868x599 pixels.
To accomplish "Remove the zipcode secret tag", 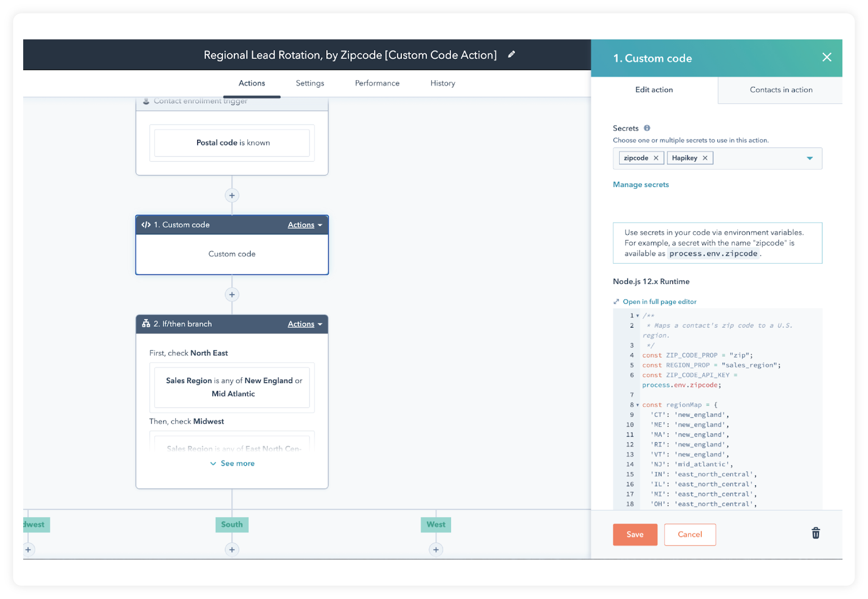I will click(x=656, y=158).
